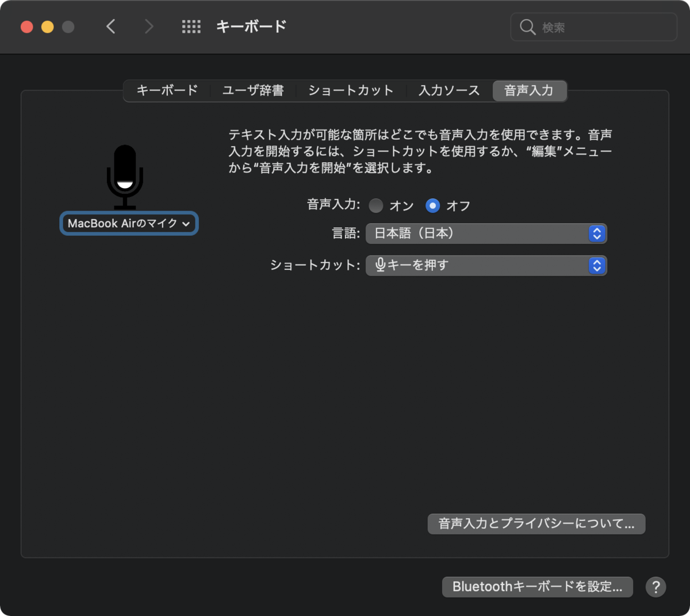Open the MacBook Airのマイク source dropdown
The image size is (690, 616).
[x=128, y=223]
